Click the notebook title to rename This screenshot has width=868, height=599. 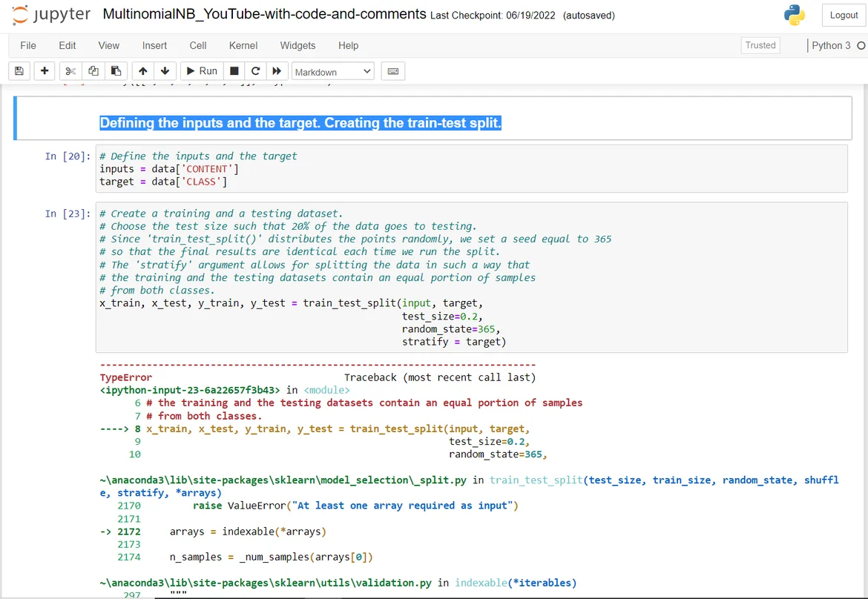click(264, 15)
